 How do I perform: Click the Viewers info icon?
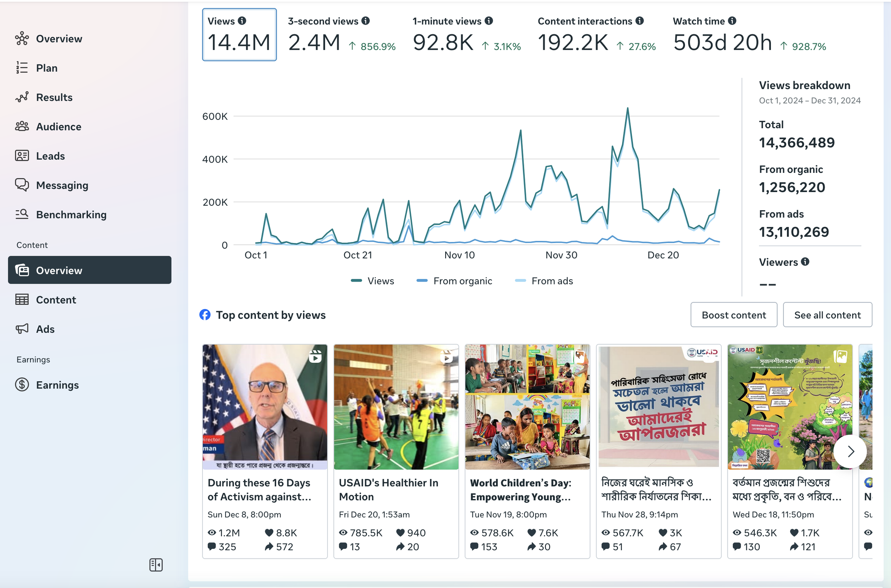click(x=805, y=262)
